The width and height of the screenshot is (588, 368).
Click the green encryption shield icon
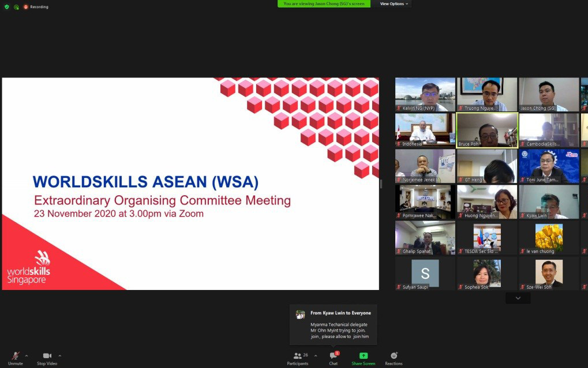7,7
